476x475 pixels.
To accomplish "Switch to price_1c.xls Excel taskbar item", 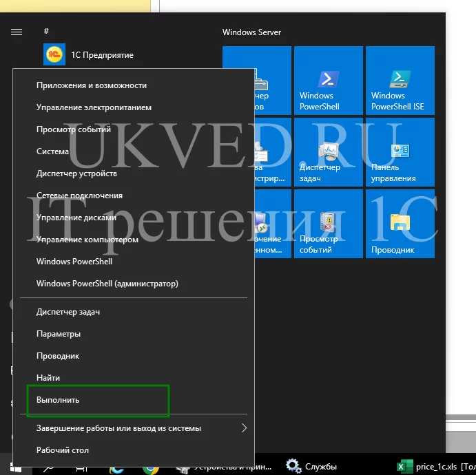I will click(x=436, y=467).
